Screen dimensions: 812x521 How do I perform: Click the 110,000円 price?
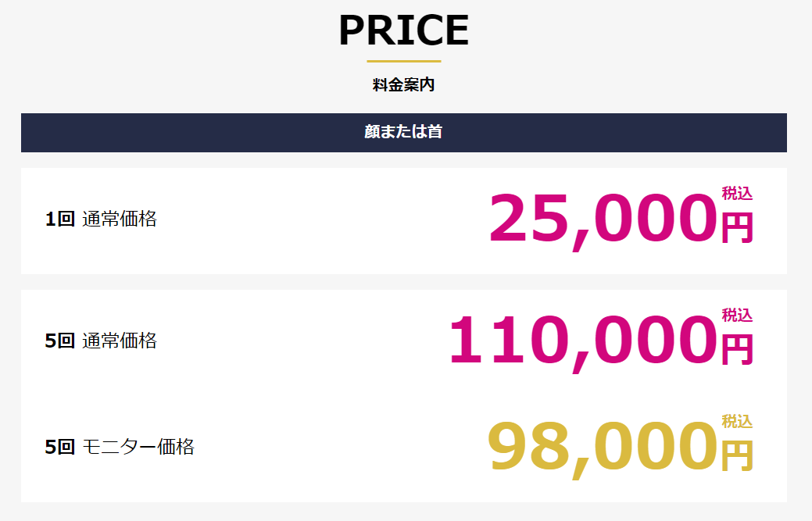coord(601,342)
